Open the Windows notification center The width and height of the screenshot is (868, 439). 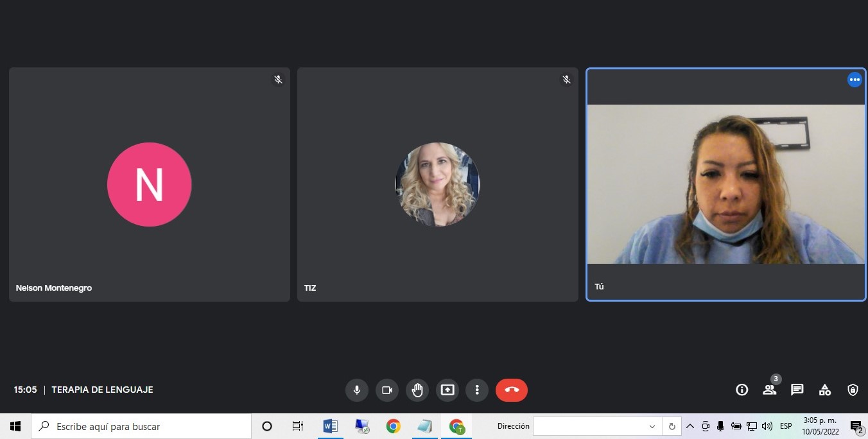point(856,426)
